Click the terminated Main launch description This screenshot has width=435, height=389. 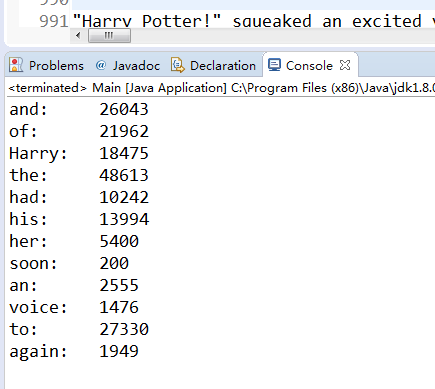coord(221,88)
